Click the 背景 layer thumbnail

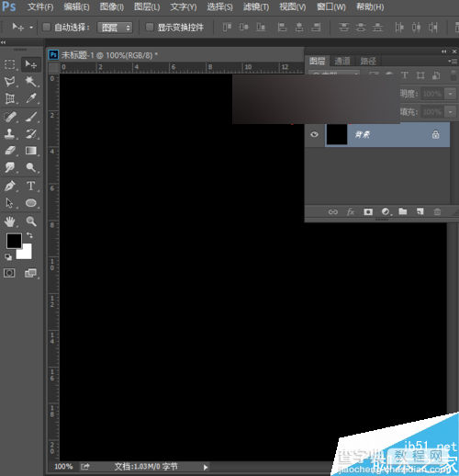click(x=337, y=134)
